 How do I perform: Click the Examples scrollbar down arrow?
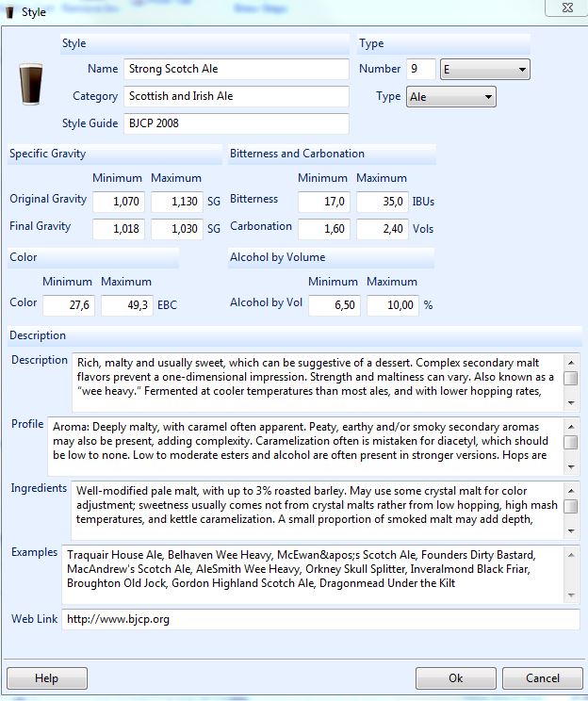pos(571,595)
